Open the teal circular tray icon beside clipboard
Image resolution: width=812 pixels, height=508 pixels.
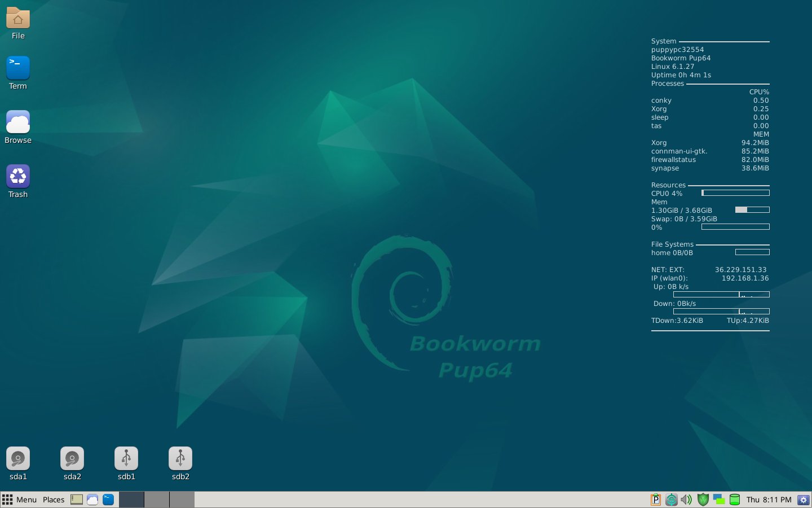pos(671,500)
